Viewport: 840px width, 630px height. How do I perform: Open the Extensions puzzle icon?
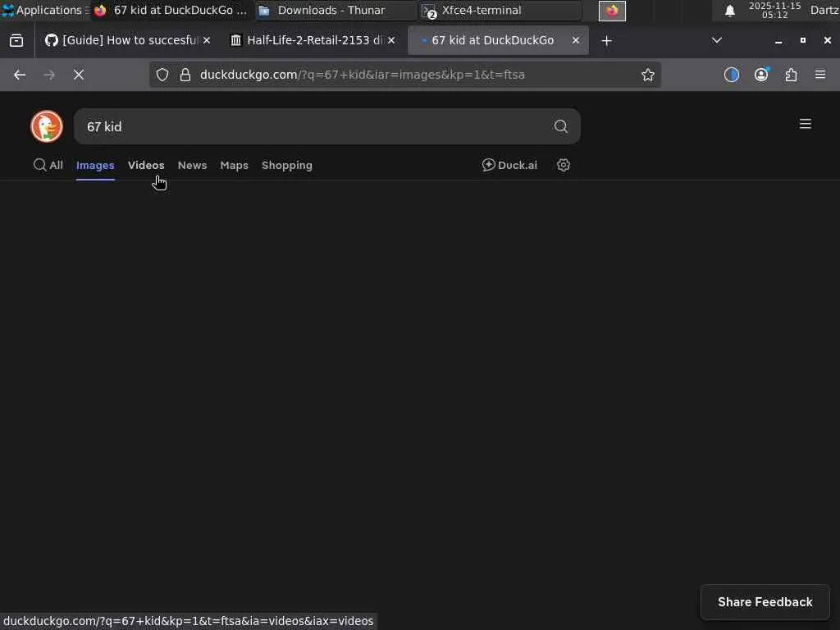tap(791, 75)
